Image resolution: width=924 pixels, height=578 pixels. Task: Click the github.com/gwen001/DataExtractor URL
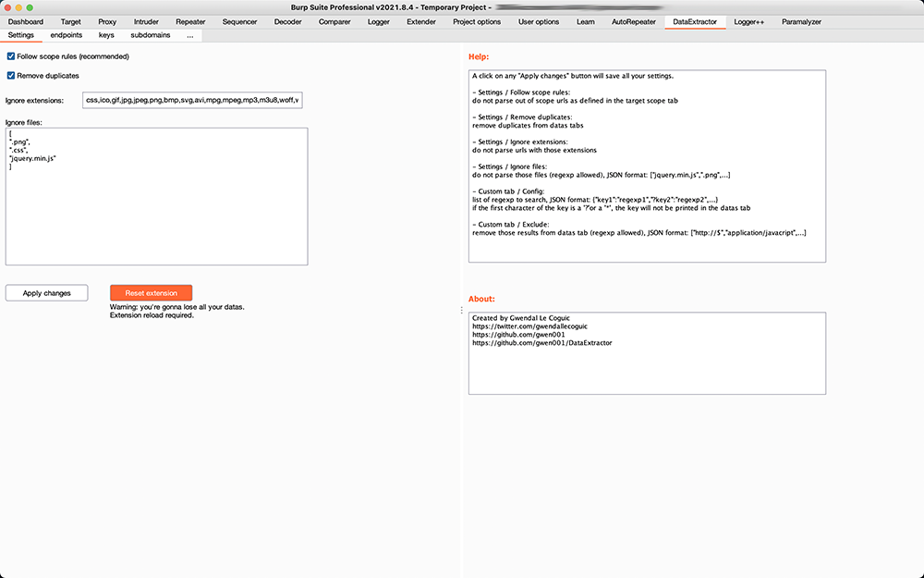pos(542,343)
